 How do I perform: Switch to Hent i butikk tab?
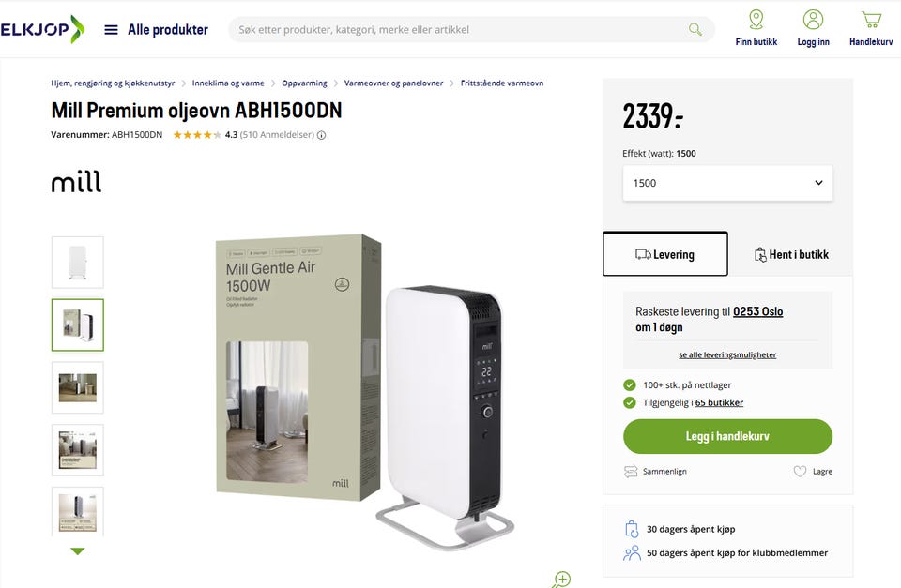coord(790,254)
